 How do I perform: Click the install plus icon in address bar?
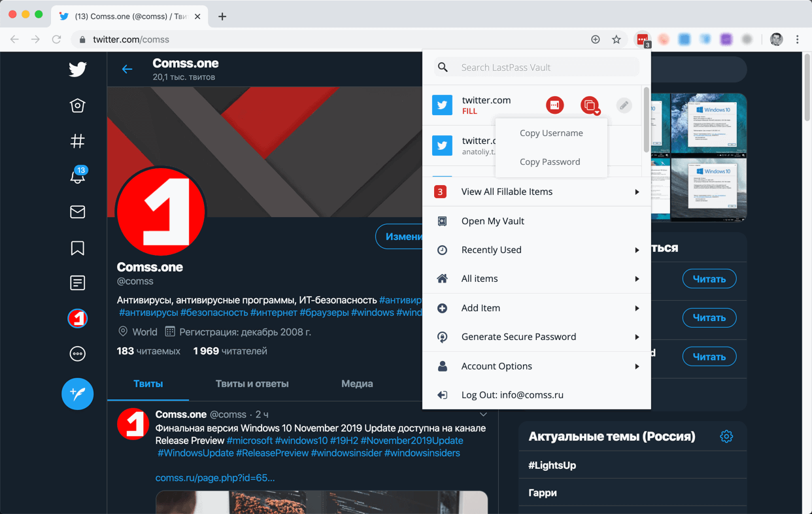pyautogui.click(x=596, y=39)
